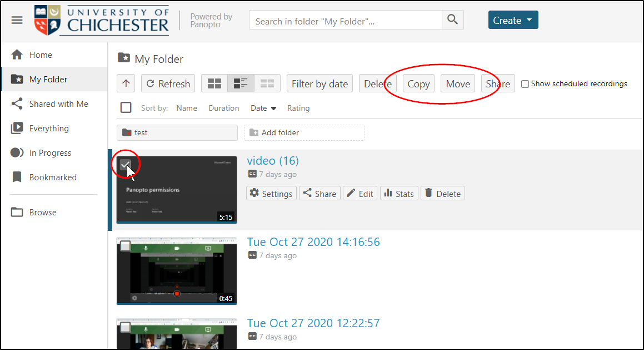Switch to detail view layout
This screenshot has width=644, height=350.
click(241, 84)
